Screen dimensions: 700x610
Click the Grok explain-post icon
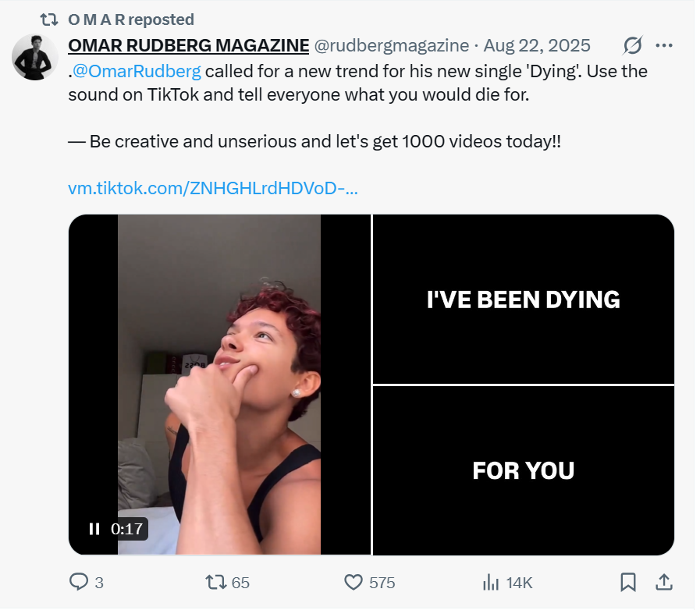632,46
